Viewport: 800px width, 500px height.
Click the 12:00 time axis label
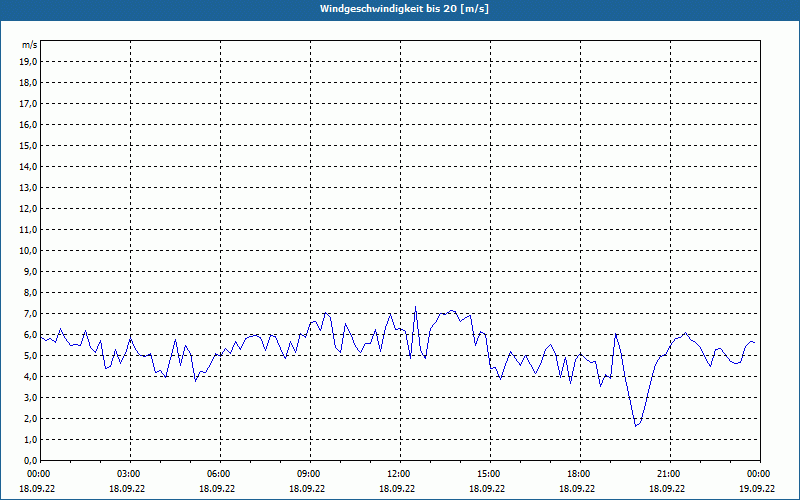[399, 474]
